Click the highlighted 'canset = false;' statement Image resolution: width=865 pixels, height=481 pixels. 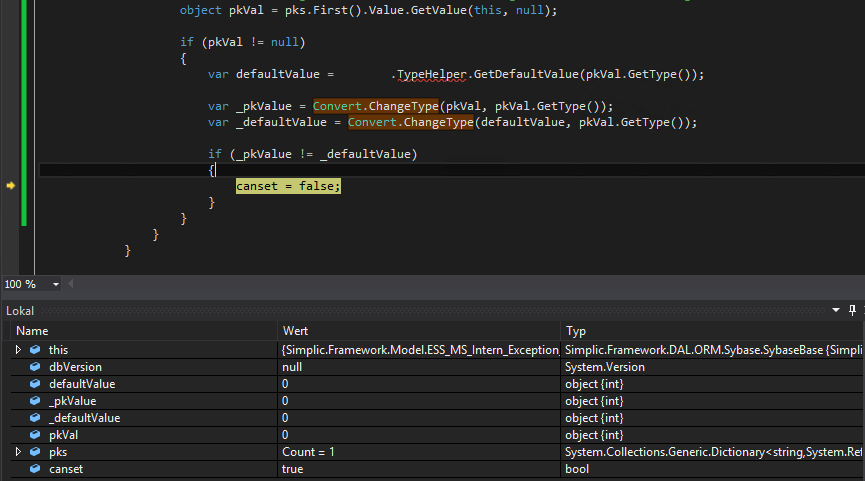pos(288,186)
